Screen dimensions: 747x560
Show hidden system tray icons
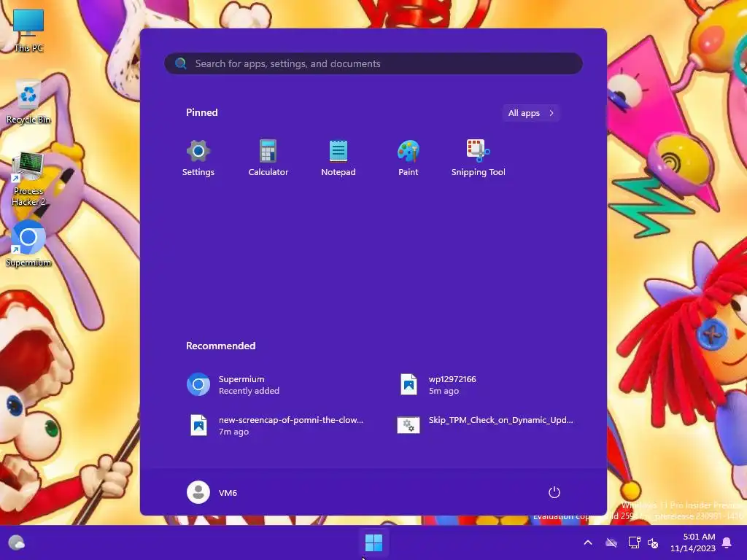click(588, 542)
